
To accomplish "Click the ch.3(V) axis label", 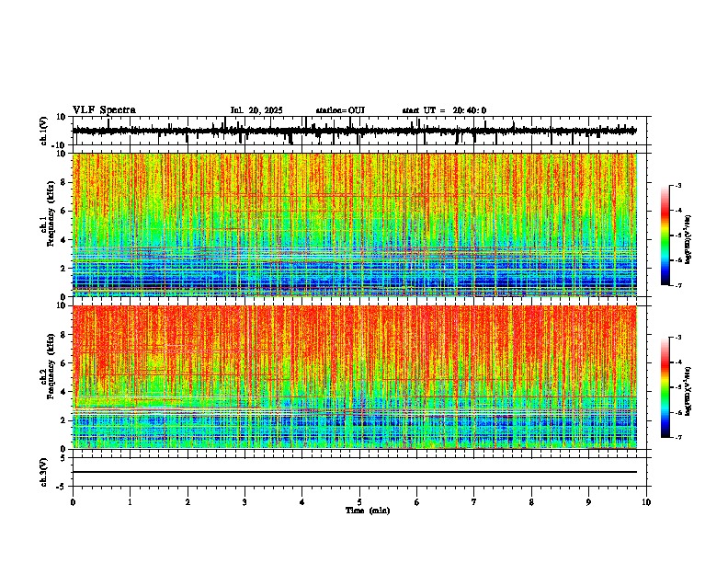I will 43,472.
